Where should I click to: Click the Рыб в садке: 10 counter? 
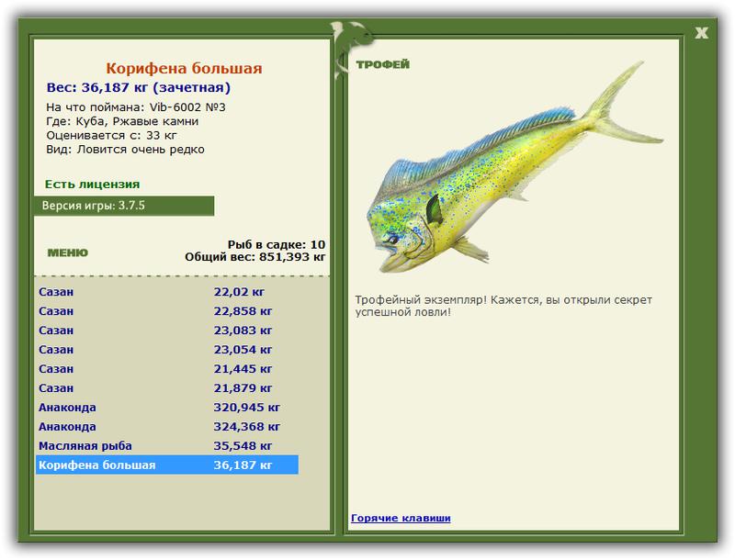[277, 244]
